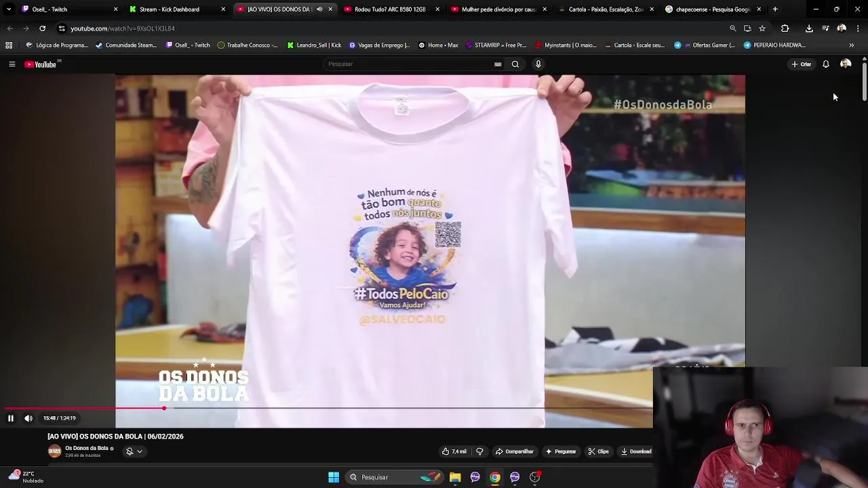Screen dimensions: 868x488
Task: Pause the YouTube video
Action: tap(11, 418)
